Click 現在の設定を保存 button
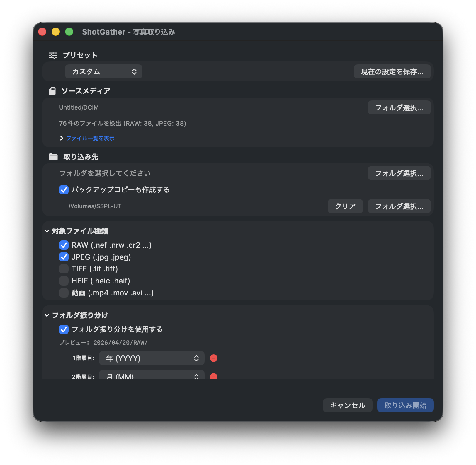The image size is (476, 465). (x=392, y=71)
